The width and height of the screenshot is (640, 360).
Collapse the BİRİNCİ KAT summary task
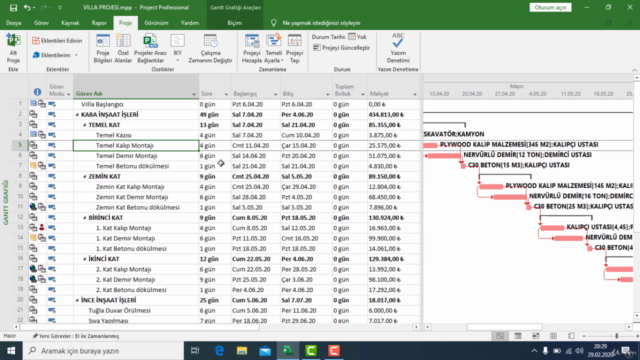coord(84,218)
